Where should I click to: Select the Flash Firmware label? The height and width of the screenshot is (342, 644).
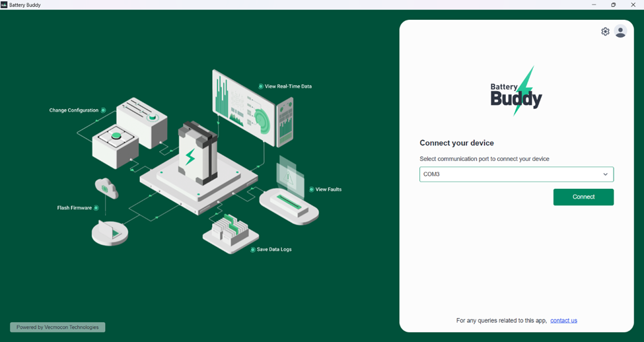(74, 208)
